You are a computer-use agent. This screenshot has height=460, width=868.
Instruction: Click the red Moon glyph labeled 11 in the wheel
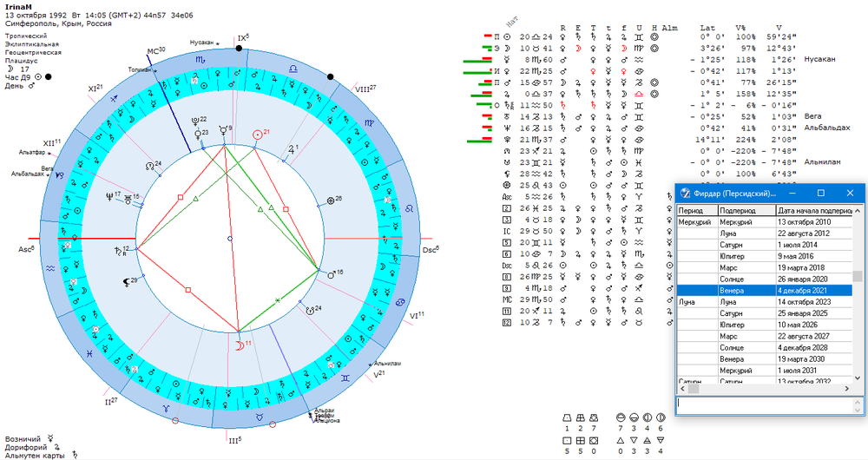click(240, 345)
